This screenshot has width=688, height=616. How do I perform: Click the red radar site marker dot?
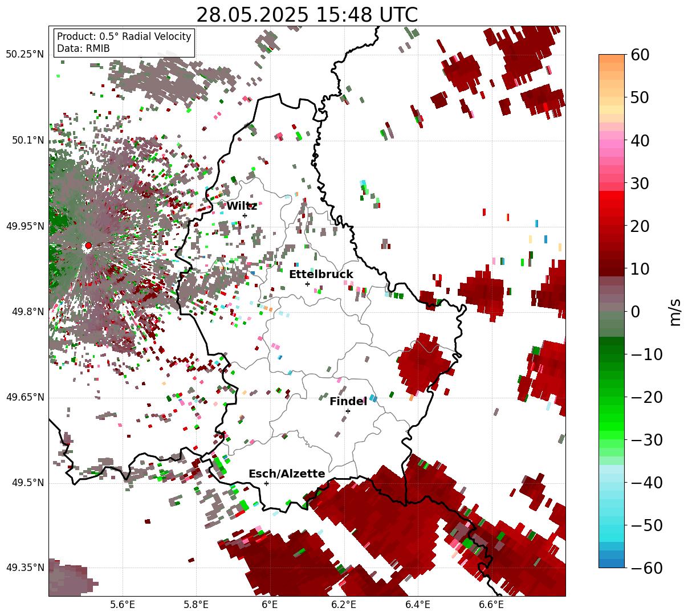tap(88, 246)
